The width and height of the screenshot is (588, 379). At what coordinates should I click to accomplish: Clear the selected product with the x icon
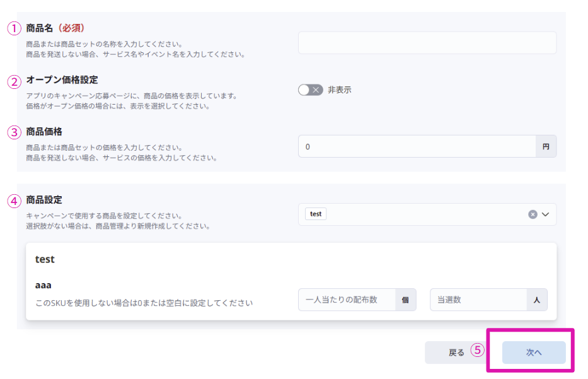click(x=533, y=214)
